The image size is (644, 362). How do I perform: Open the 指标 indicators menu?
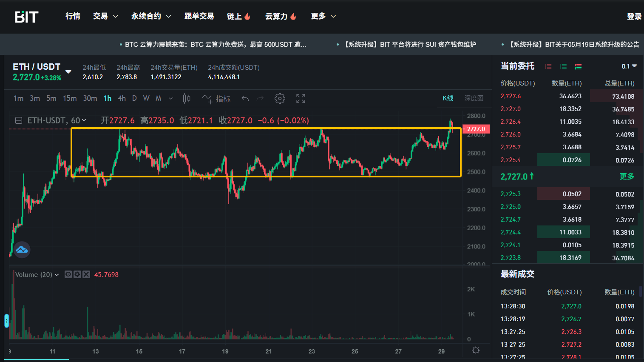tap(216, 99)
